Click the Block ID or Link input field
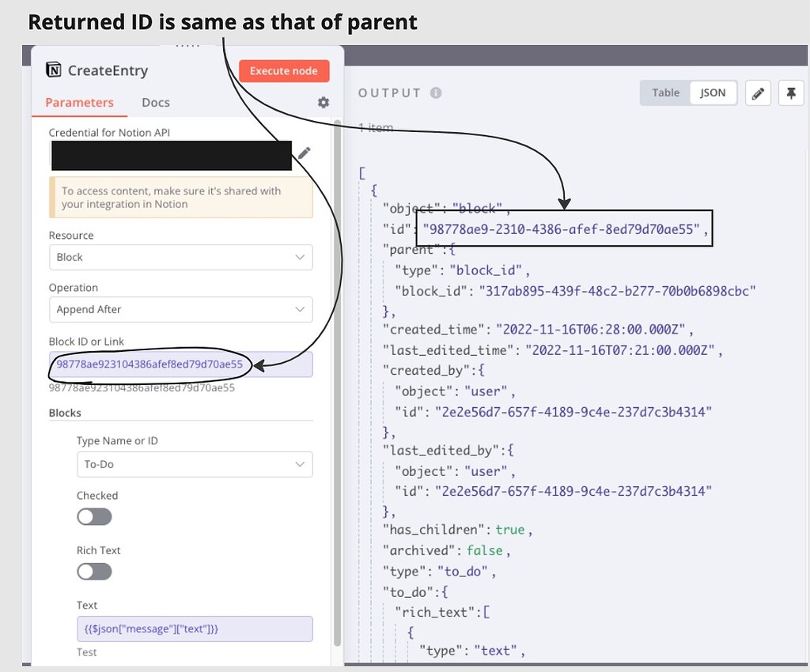 tap(180, 364)
